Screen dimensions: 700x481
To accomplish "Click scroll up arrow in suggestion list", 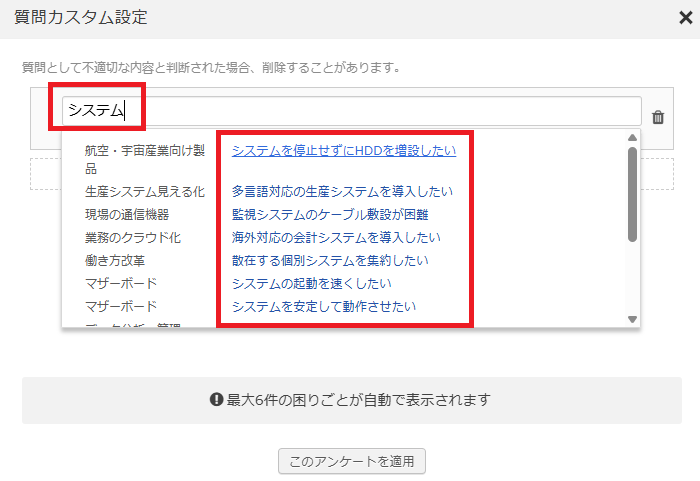I will pos(632,138).
